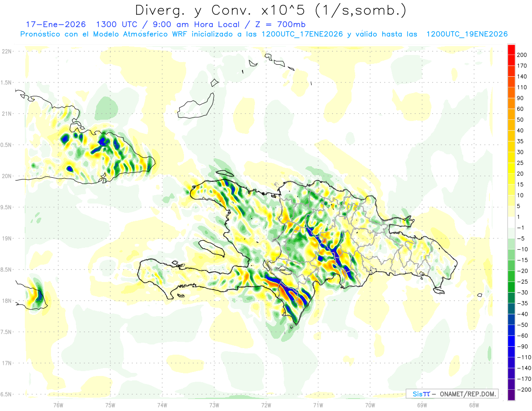532x411 pixels.
Task: Click the "70W" longitude label
Action: 370,405
